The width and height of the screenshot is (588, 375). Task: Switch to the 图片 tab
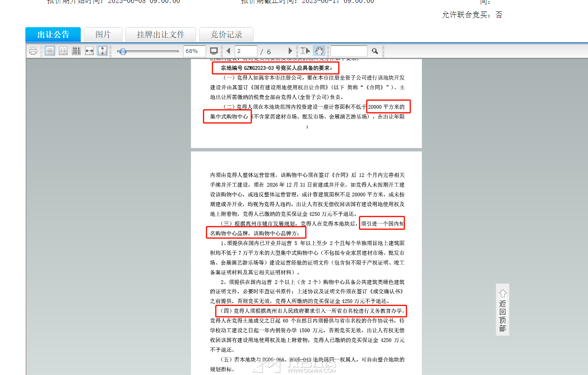[x=103, y=34]
